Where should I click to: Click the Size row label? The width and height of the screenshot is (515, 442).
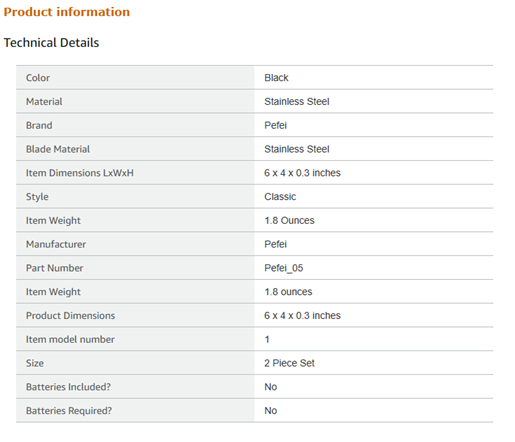35,363
